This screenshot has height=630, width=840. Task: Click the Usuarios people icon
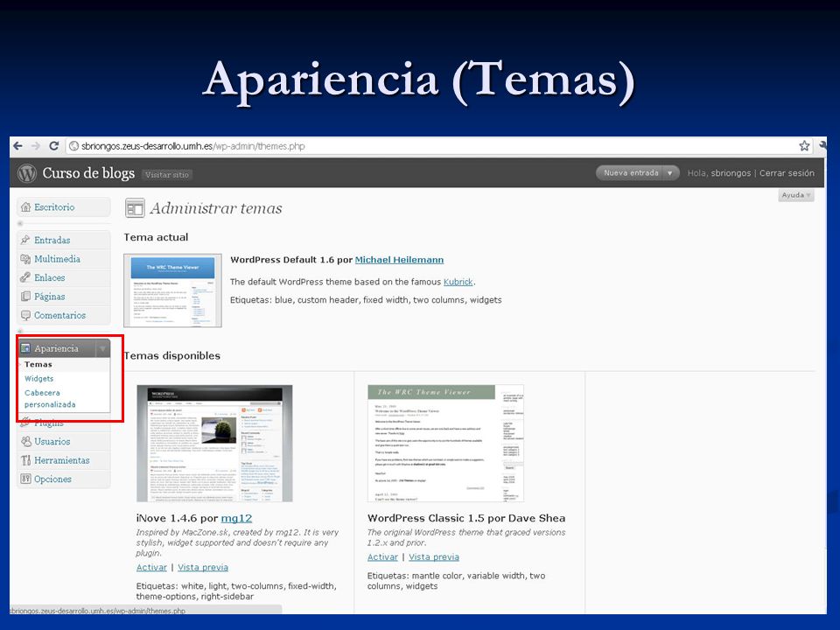coord(25,441)
